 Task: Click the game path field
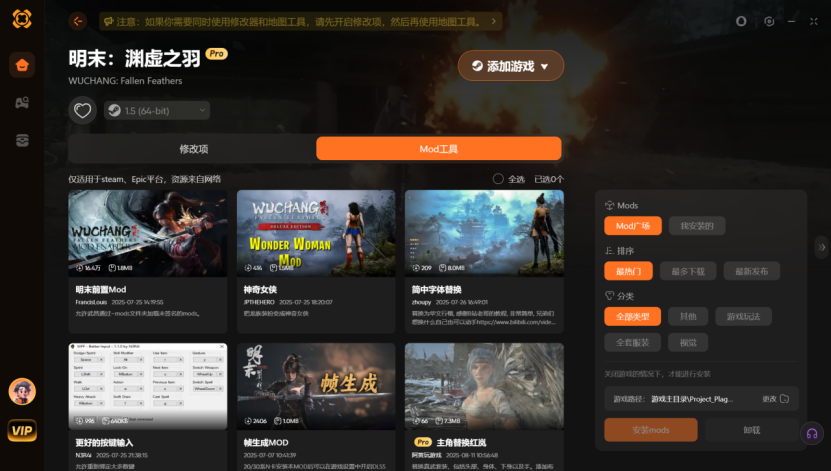702,399
